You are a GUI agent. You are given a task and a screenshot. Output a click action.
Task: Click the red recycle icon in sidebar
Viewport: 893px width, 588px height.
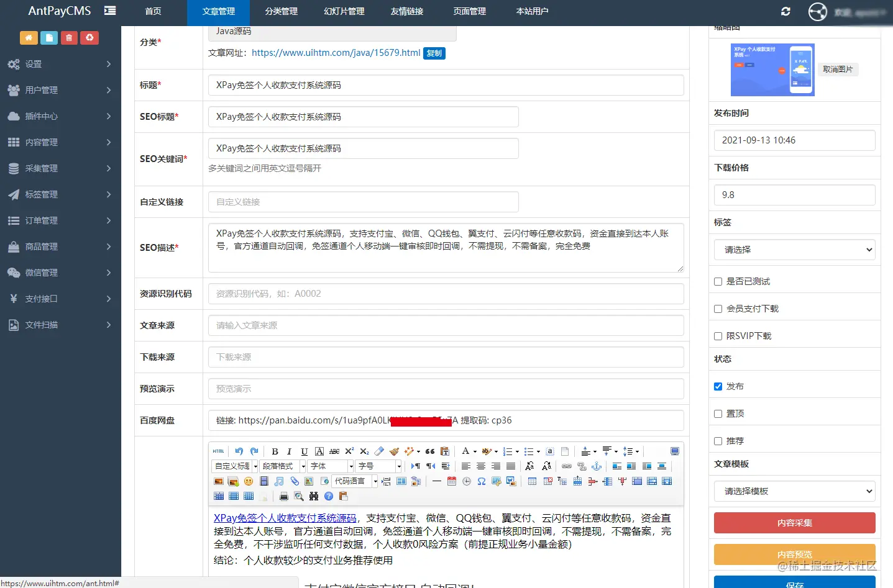coord(89,38)
